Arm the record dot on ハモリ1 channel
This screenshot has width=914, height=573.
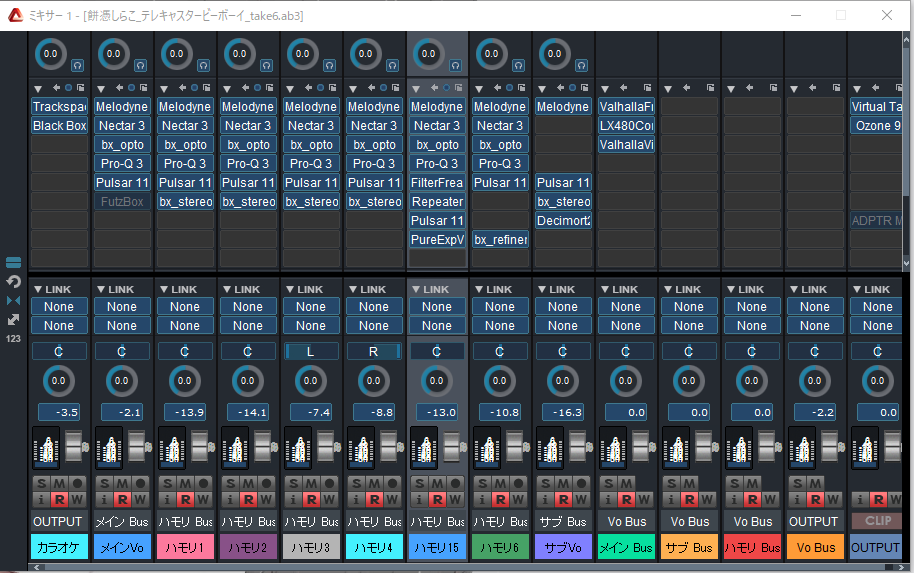(203, 483)
